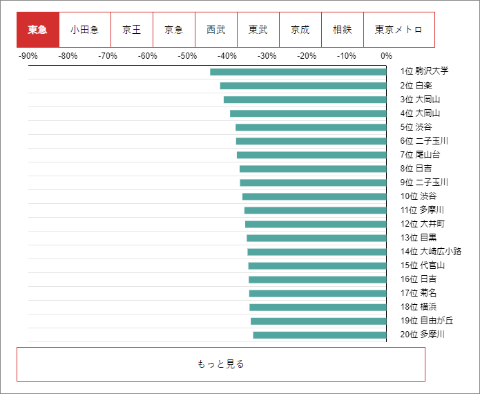Click the 14位 大崎広小路 label
The height and width of the screenshot is (394, 480).
tap(431, 252)
